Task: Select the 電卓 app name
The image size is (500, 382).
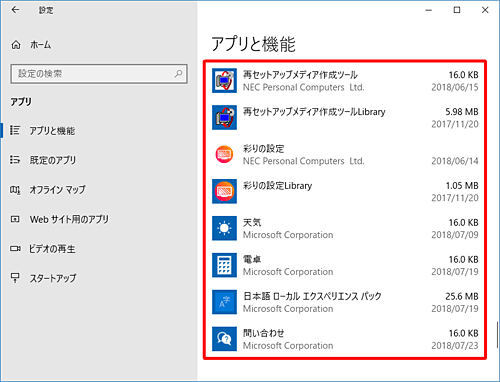Action: pyautogui.click(x=252, y=259)
